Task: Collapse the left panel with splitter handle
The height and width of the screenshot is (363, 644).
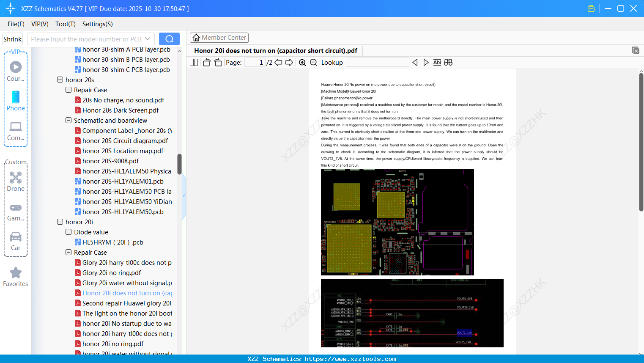Action: (184, 196)
